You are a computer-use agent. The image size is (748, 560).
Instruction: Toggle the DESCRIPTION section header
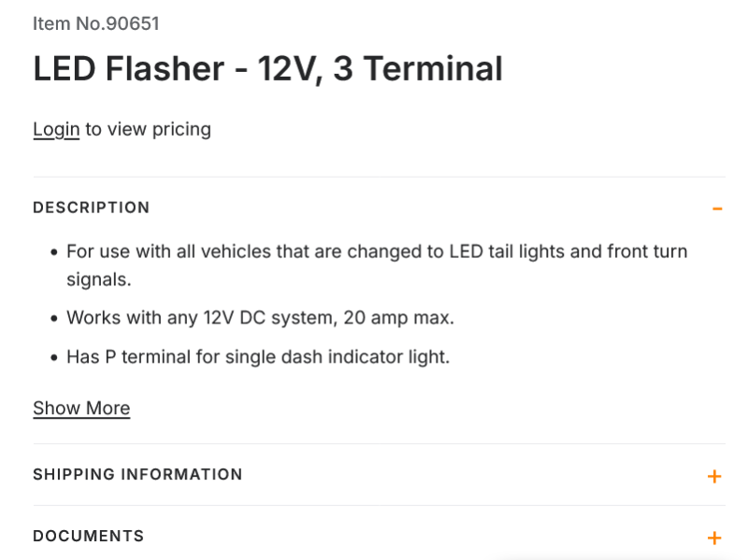(x=92, y=208)
